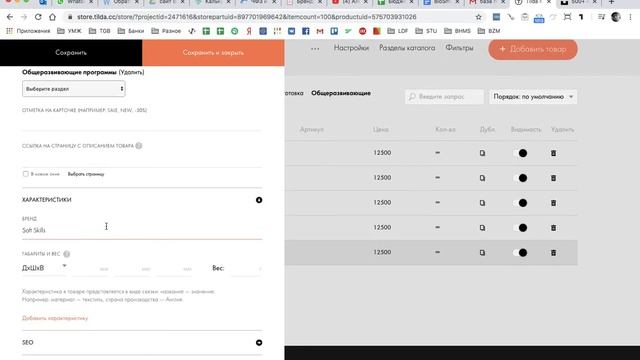
Task: Open the Gmail M bookmark icon
Action: (x=320, y=31)
